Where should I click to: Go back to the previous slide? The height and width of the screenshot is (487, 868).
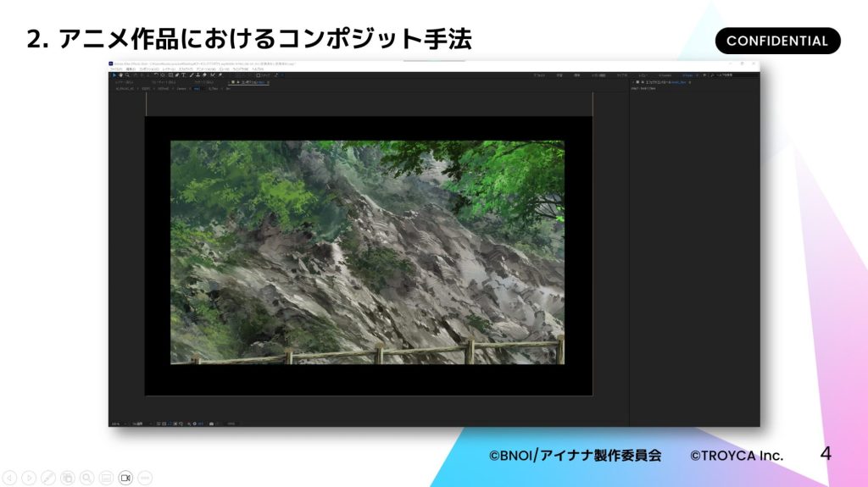[10, 478]
